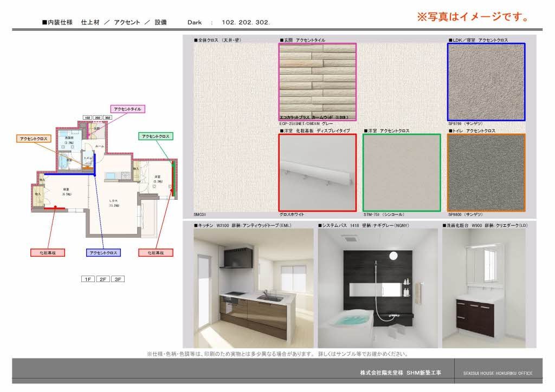Pick the SP9799 LDK accent cloth swatch
The height and width of the screenshot is (392, 555).
[486, 82]
